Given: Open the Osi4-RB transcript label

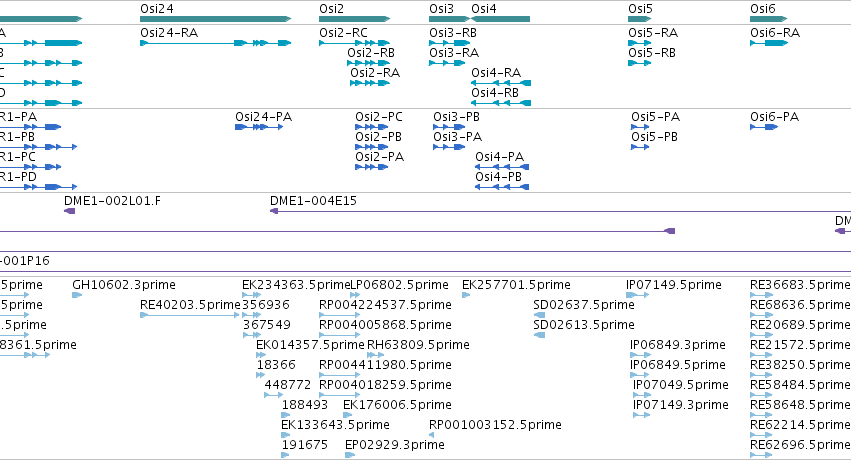Looking at the screenshot, I should click(495, 93).
